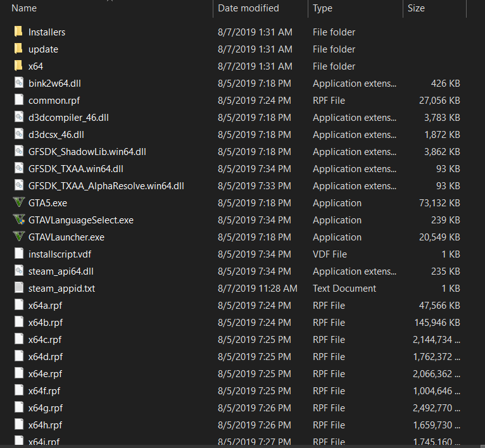The width and height of the screenshot is (485, 448).
Task: Select the common.rpf file name
Action: point(54,101)
